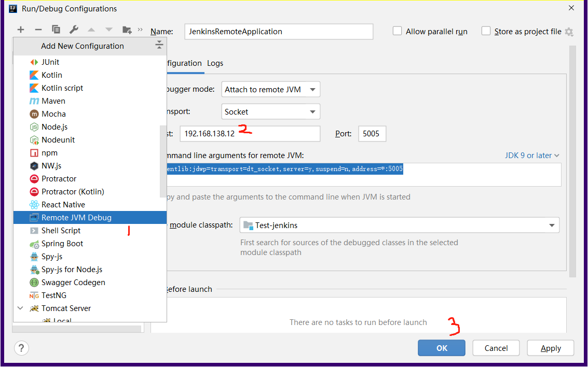Click the Port field 5005

coord(372,134)
